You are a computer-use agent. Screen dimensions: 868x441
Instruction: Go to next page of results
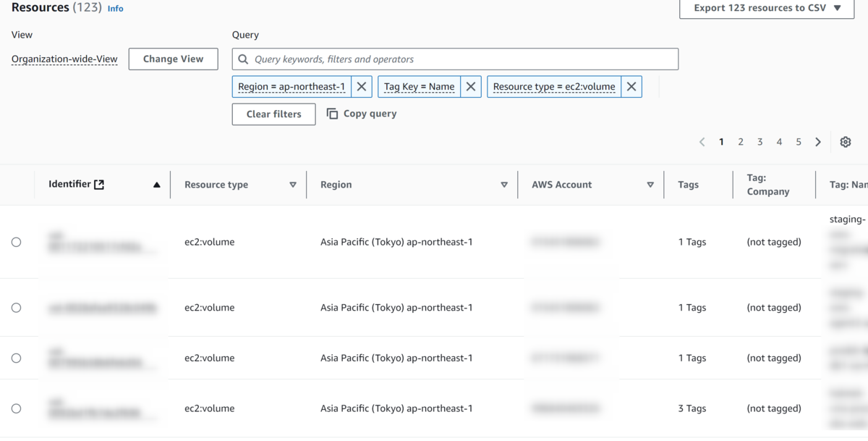(818, 142)
